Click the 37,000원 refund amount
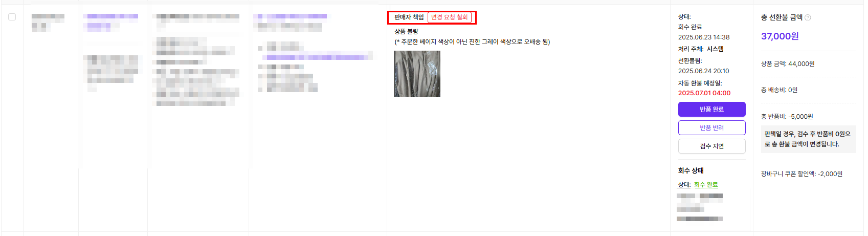 tap(780, 36)
